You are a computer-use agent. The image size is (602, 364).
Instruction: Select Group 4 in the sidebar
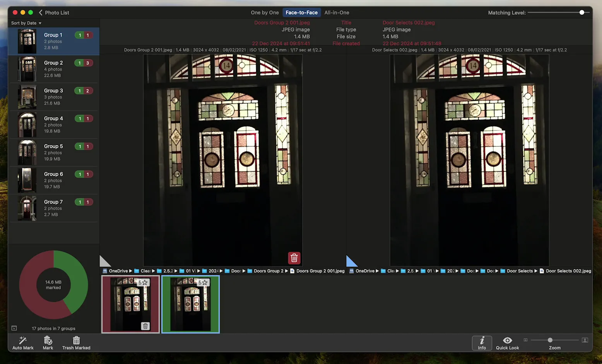coord(53,124)
